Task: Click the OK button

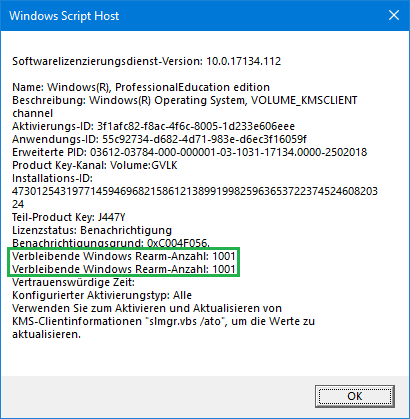Action: pyautogui.click(x=355, y=396)
